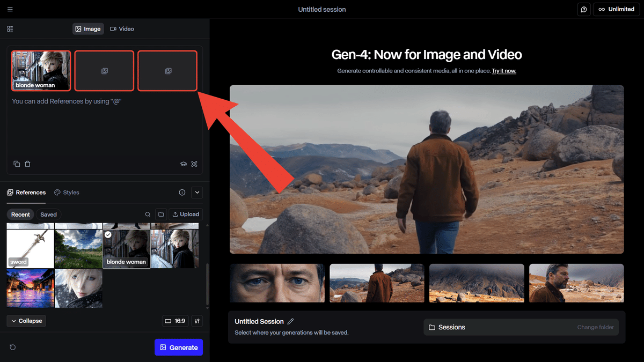Search references with the magnifier icon
This screenshot has height=362, width=644.
[x=148, y=215]
